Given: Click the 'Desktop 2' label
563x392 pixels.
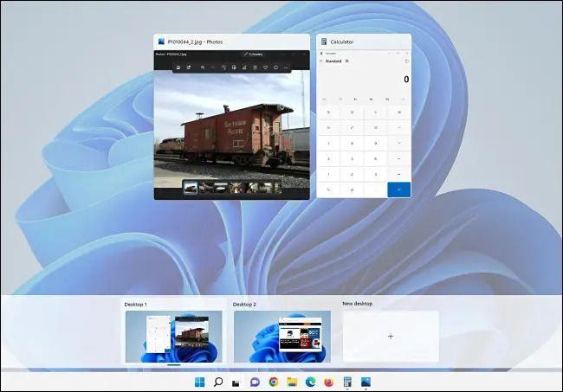Looking at the screenshot, I should (244, 304).
